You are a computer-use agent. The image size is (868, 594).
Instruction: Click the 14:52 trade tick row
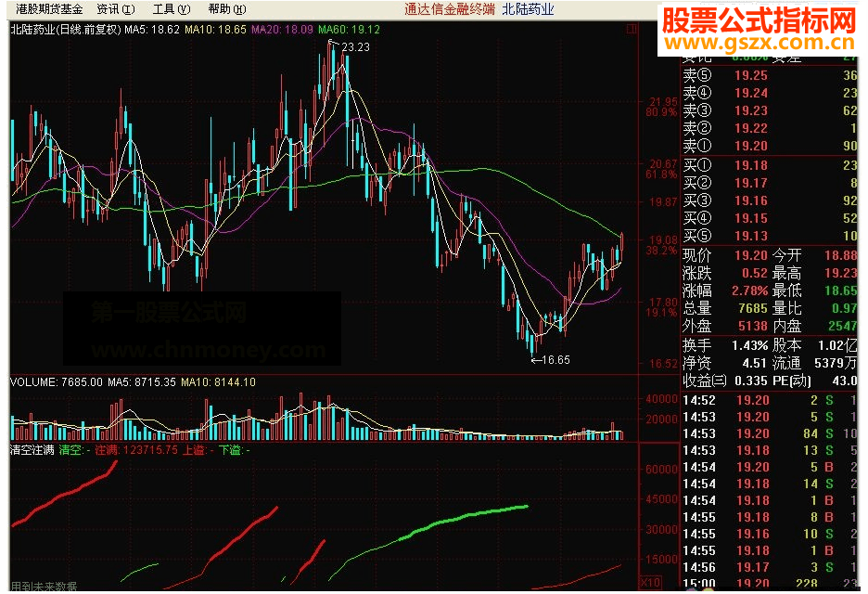(x=769, y=400)
